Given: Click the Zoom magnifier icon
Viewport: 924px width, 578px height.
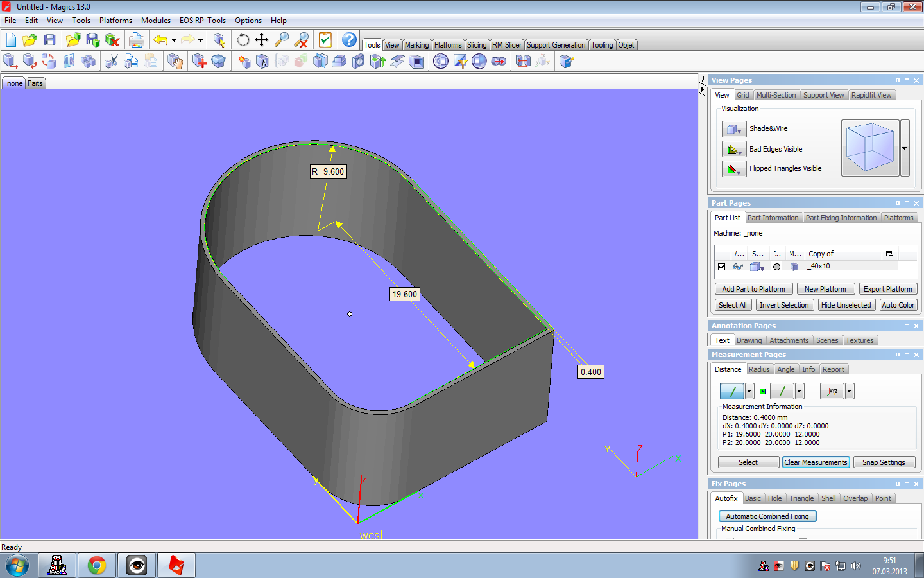Looking at the screenshot, I should [281, 40].
